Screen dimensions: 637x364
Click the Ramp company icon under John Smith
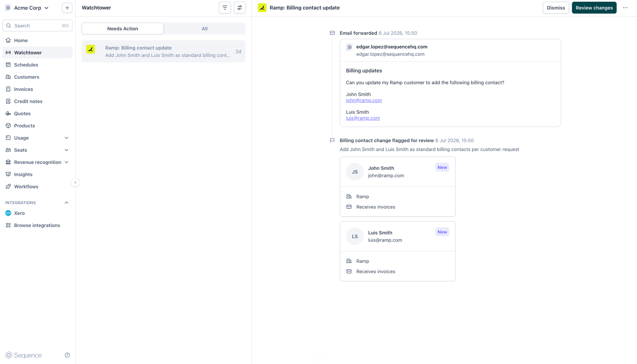click(349, 196)
